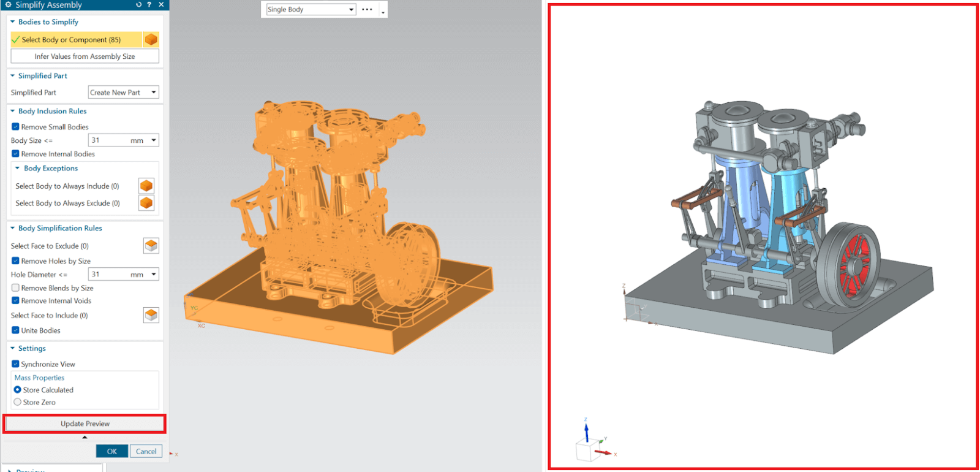This screenshot has width=980, height=472.
Task: Toggle Remove Internal Voids checkbox
Action: click(x=15, y=300)
